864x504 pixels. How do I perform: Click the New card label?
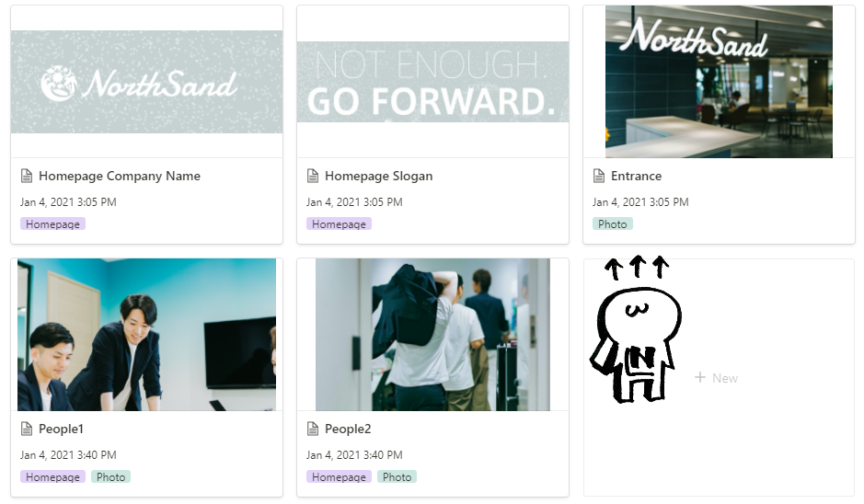724,378
